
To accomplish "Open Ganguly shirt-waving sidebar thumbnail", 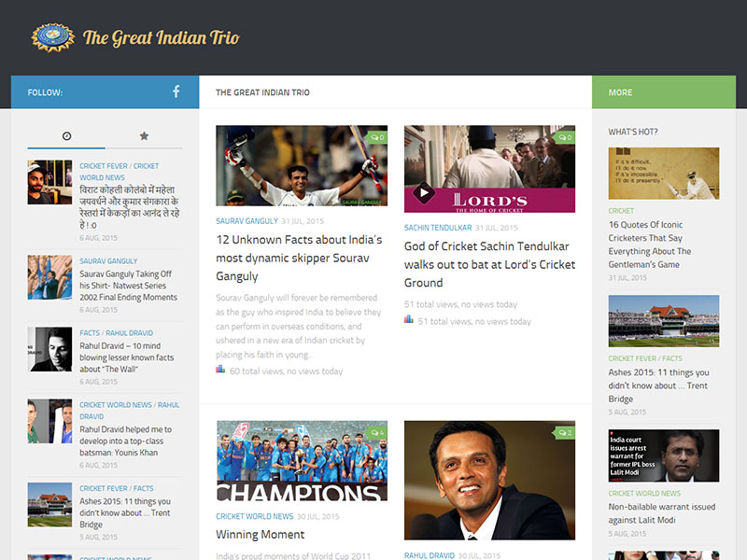I will coord(49,277).
